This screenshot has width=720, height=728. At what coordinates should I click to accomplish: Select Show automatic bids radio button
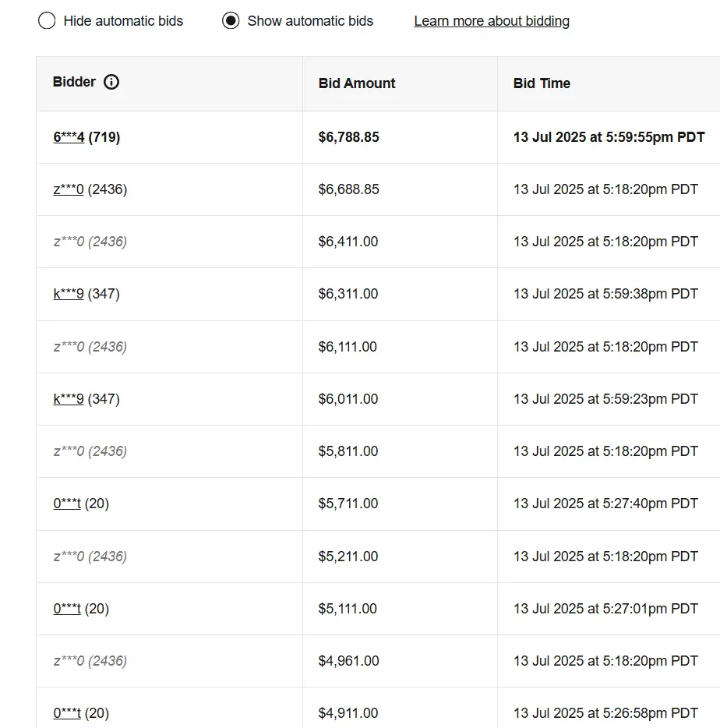pyautogui.click(x=231, y=20)
